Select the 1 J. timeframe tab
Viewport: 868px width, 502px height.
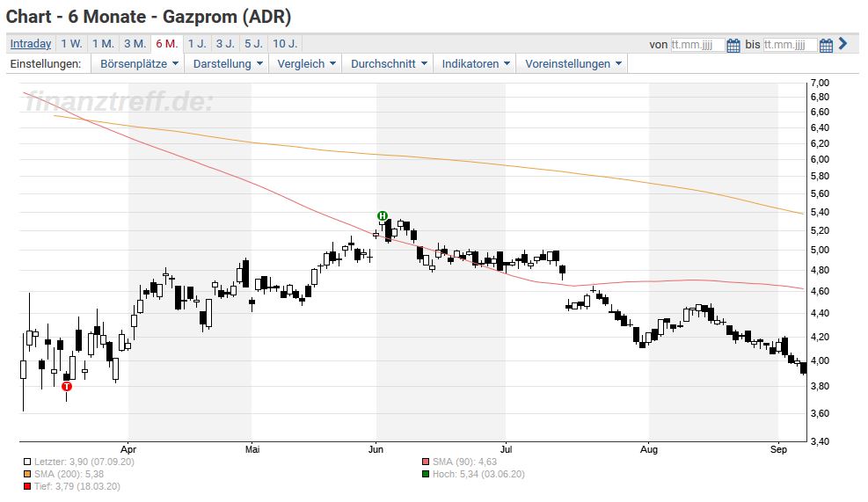(196, 44)
